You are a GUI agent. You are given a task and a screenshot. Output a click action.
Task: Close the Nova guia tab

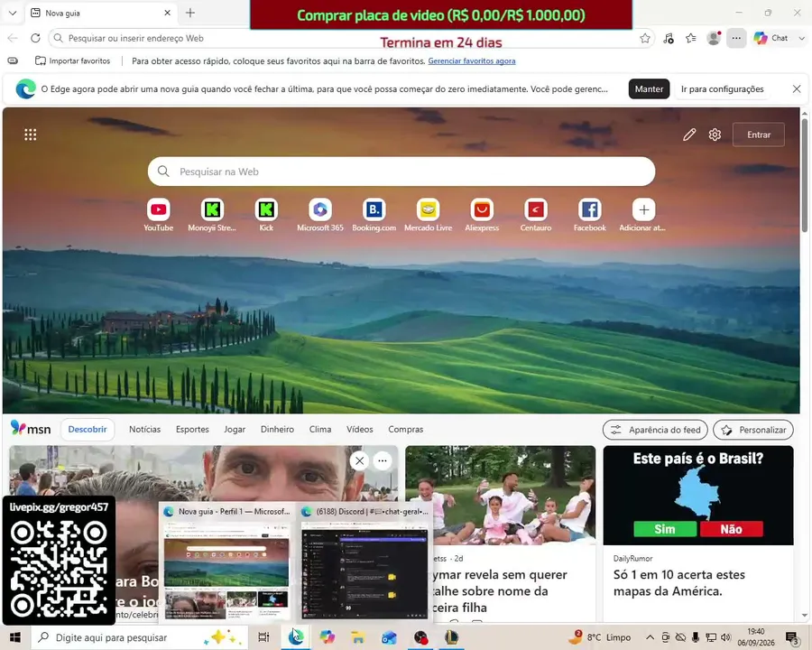pyautogui.click(x=167, y=13)
